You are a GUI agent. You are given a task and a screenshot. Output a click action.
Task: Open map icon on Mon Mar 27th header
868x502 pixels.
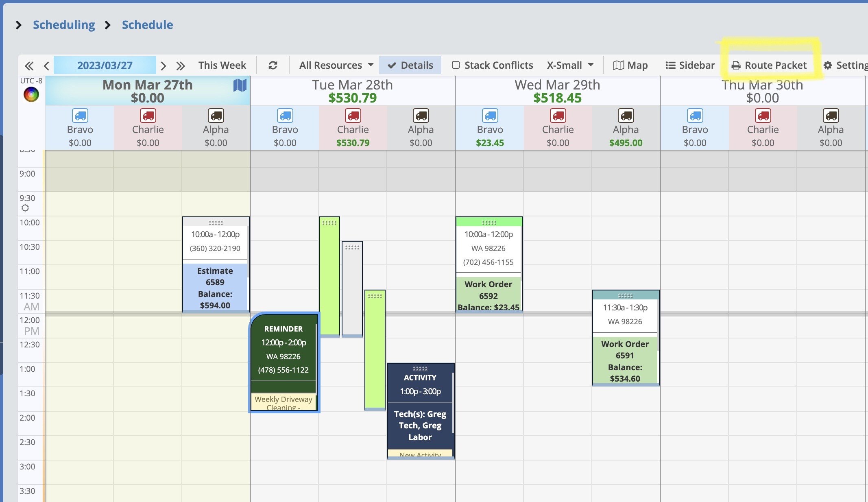(x=240, y=85)
